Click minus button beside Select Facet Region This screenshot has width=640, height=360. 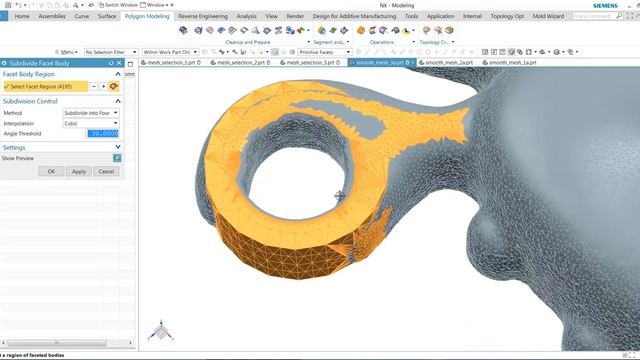(x=94, y=86)
